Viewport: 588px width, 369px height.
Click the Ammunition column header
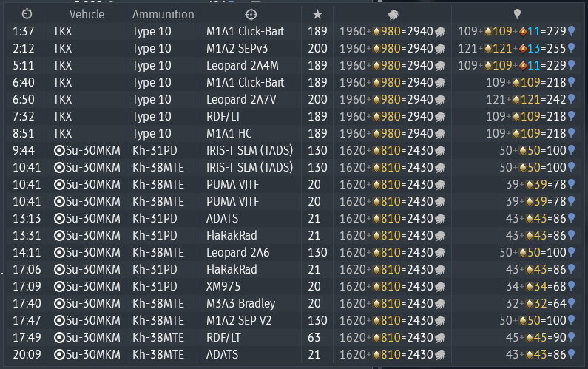pyautogui.click(x=163, y=14)
